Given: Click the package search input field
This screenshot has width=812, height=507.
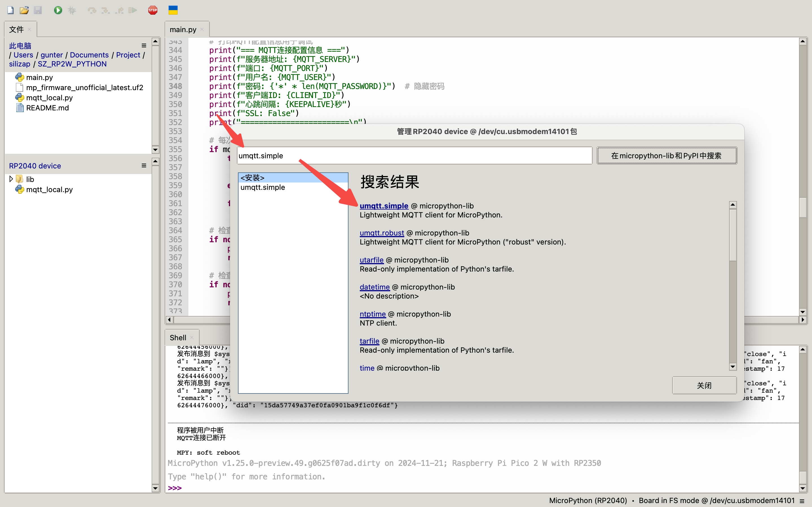Looking at the screenshot, I should 413,155.
